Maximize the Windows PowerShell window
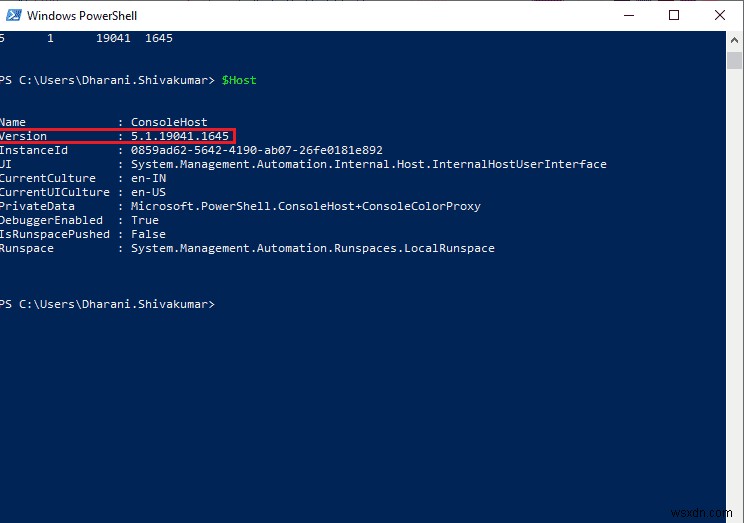 [674, 15]
